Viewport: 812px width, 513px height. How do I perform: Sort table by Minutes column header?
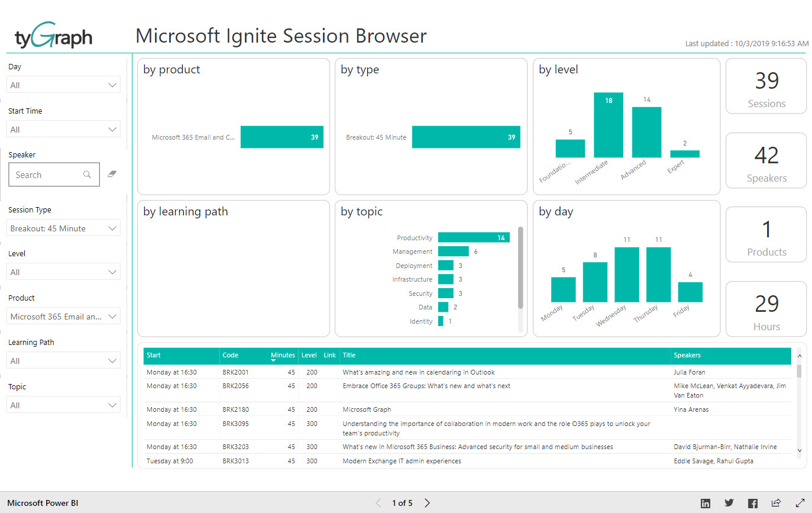(x=283, y=355)
